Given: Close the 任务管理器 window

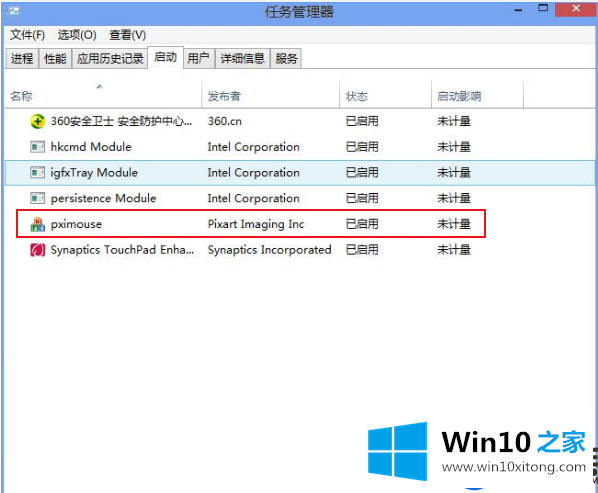Looking at the screenshot, I should (x=576, y=8).
